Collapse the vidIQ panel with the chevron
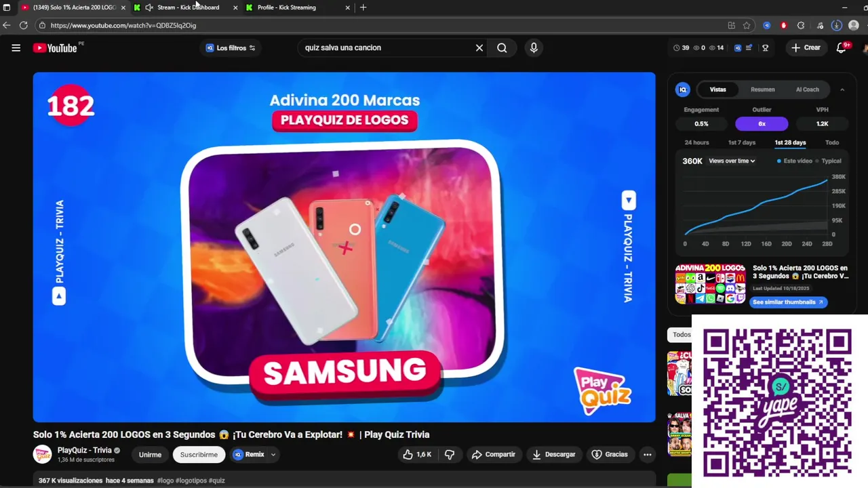Viewport: 868px width, 488px height. 842,89
